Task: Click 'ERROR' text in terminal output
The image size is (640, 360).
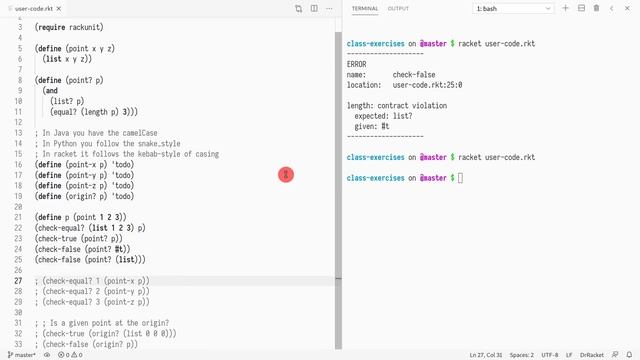Action: pyautogui.click(x=356, y=64)
